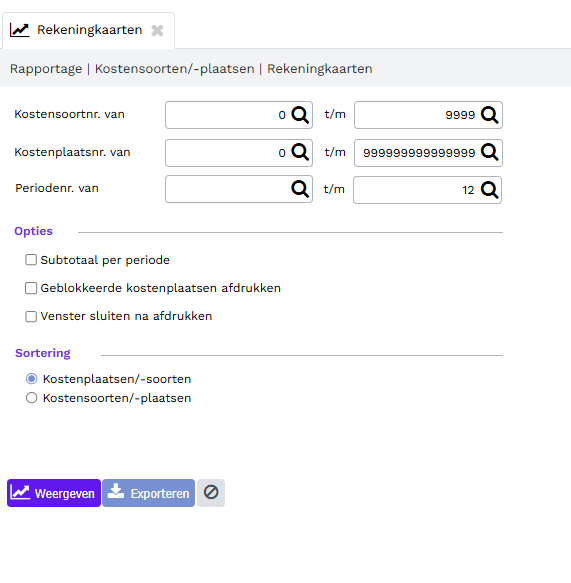The width and height of the screenshot is (571, 583).
Task: Open lookup for Periodenr. van field
Action: click(x=300, y=189)
